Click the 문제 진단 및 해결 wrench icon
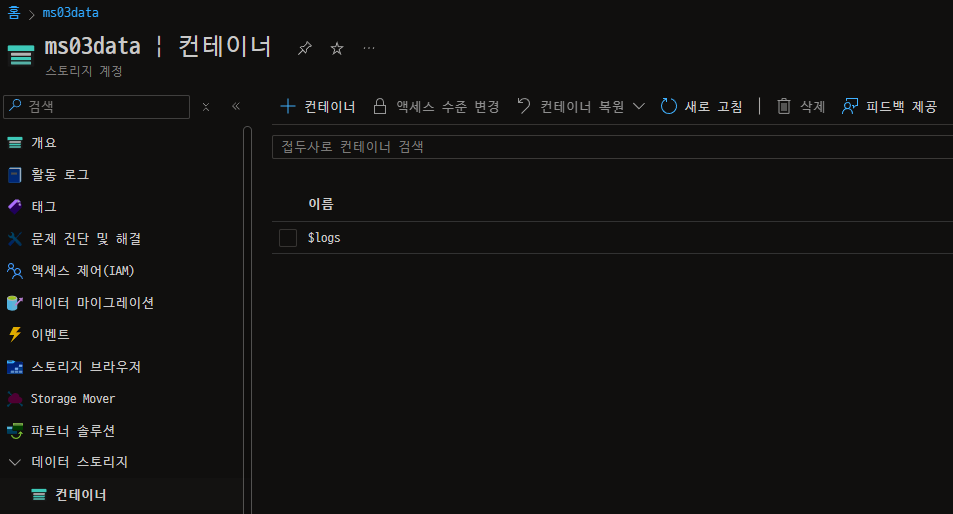953x514 pixels. click(15, 239)
